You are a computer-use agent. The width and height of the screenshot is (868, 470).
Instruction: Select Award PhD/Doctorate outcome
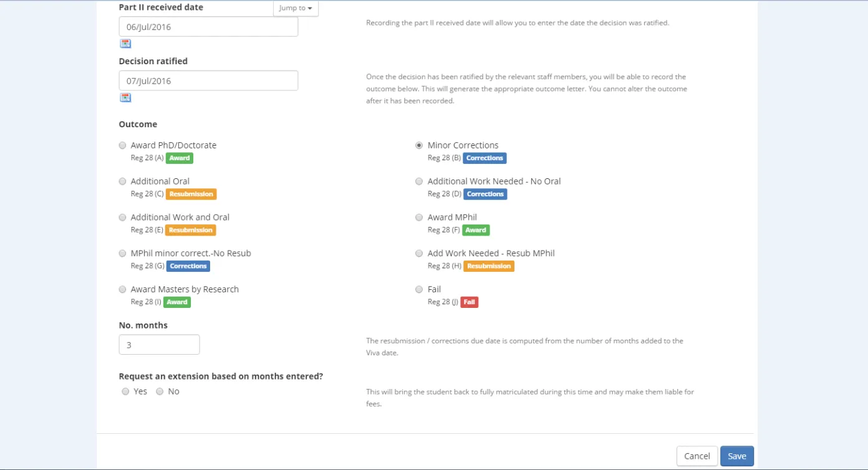[123, 145]
